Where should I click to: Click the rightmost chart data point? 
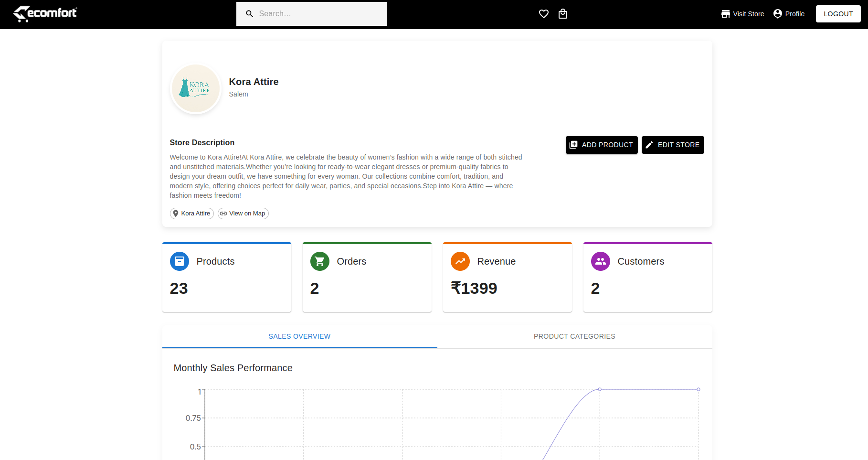(699, 389)
